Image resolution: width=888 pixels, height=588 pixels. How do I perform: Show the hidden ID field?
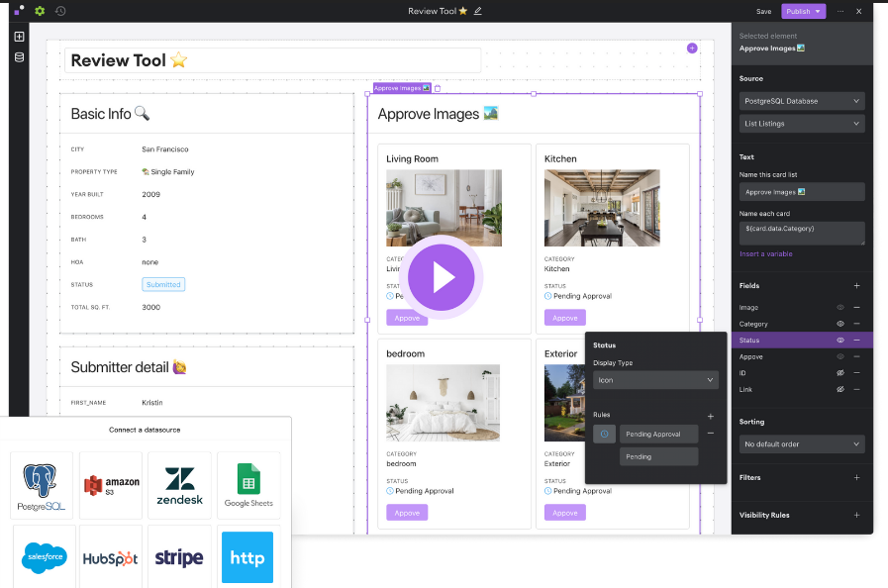[x=840, y=373]
